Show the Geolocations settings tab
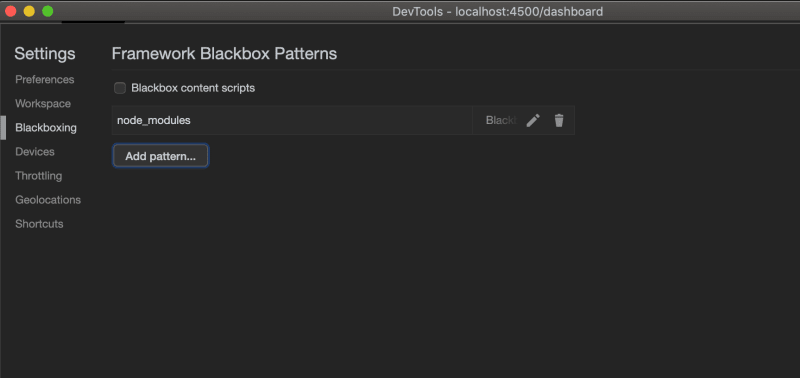The height and width of the screenshot is (378, 800). pyautogui.click(x=48, y=200)
